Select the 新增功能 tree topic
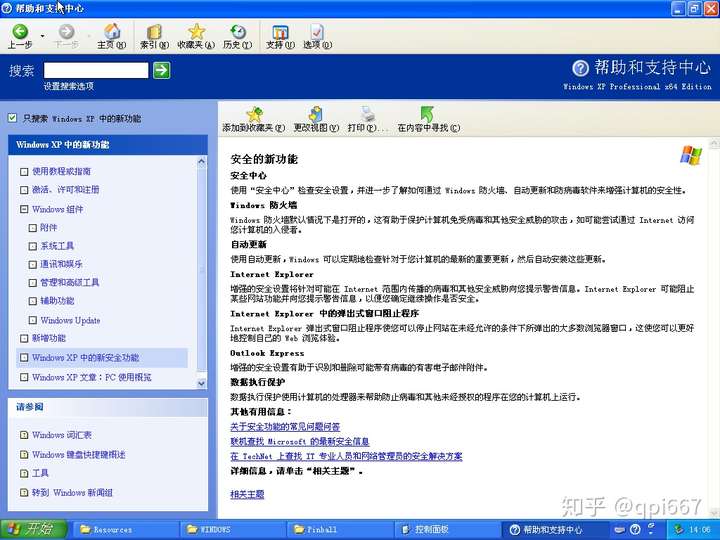The height and width of the screenshot is (540, 720). pos(49,338)
